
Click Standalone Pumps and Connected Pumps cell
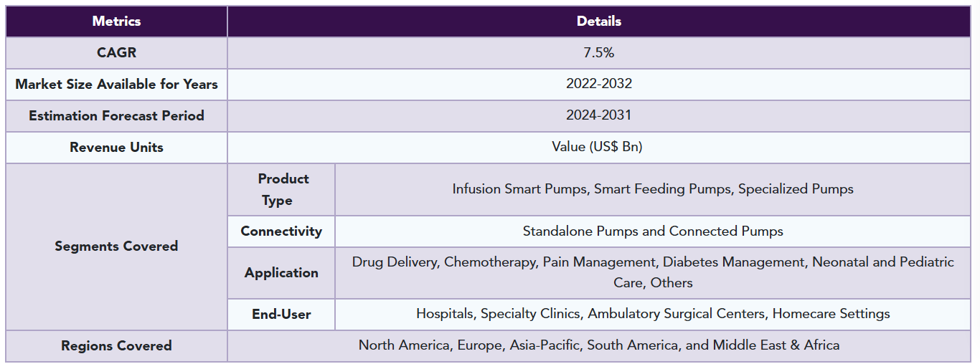click(653, 231)
